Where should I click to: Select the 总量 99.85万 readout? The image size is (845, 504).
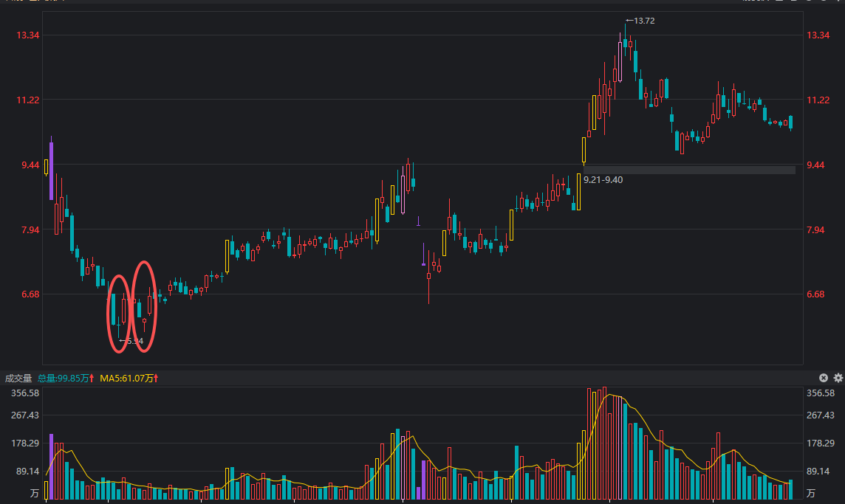tap(65, 378)
